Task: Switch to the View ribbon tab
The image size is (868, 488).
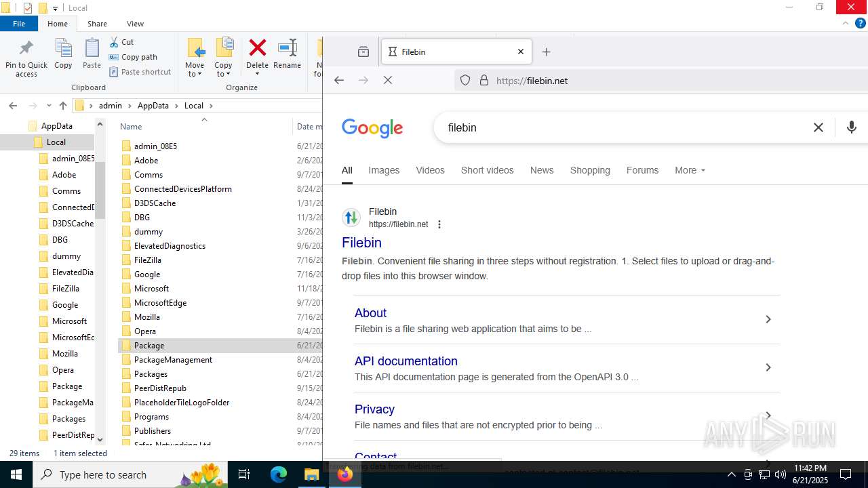Action: [135, 24]
